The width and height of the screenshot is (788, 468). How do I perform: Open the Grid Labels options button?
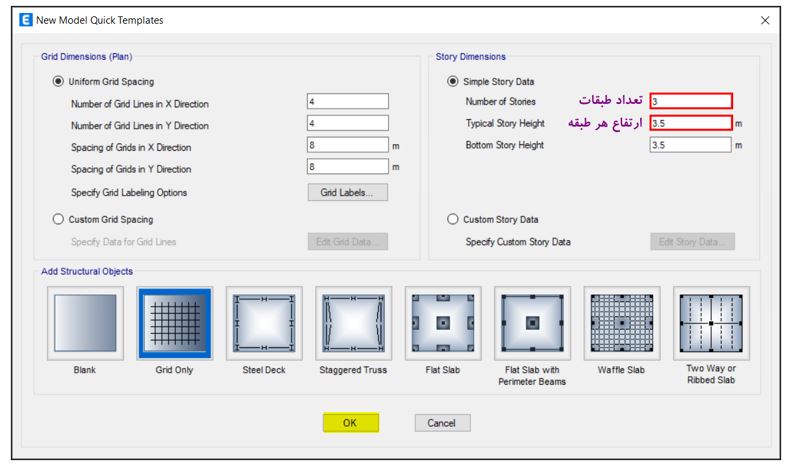coord(348,192)
